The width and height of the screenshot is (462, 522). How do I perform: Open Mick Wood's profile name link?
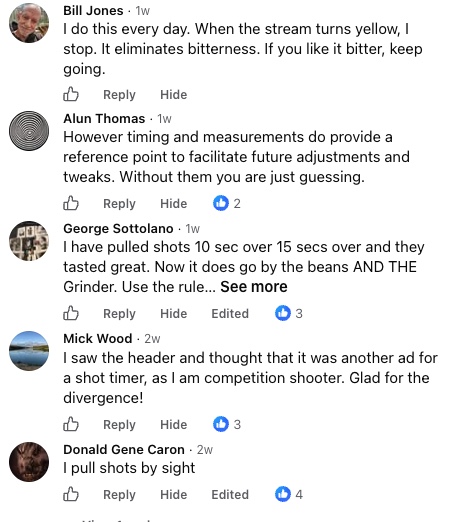(98, 338)
